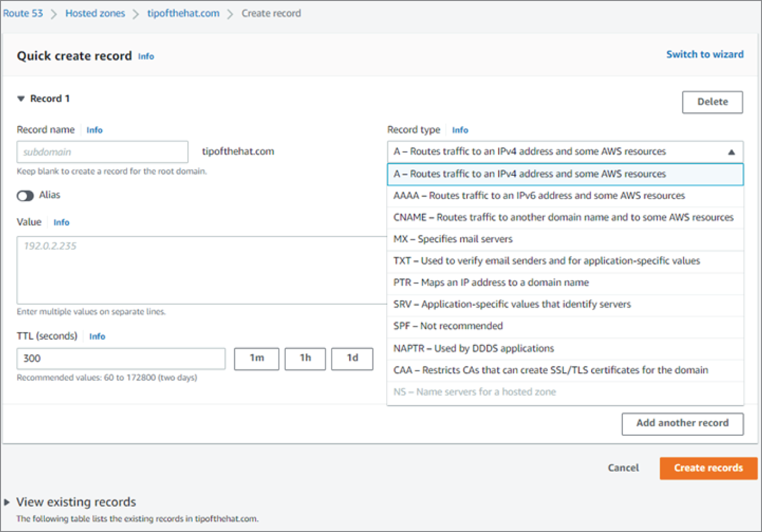
Task: Open Info link next to TTL (seconds)
Action: pyautogui.click(x=97, y=336)
